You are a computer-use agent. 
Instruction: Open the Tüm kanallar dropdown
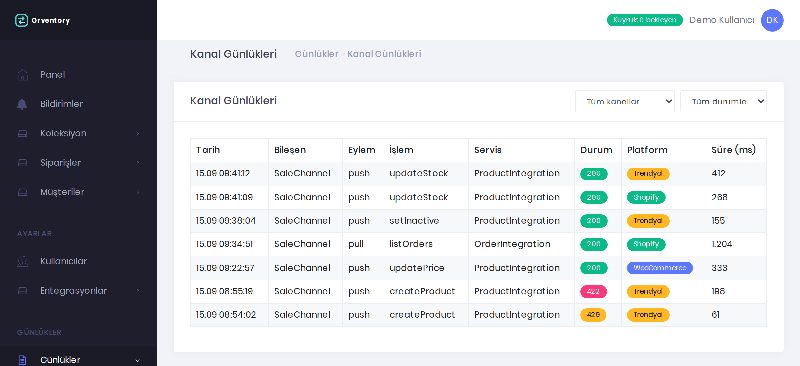point(624,102)
